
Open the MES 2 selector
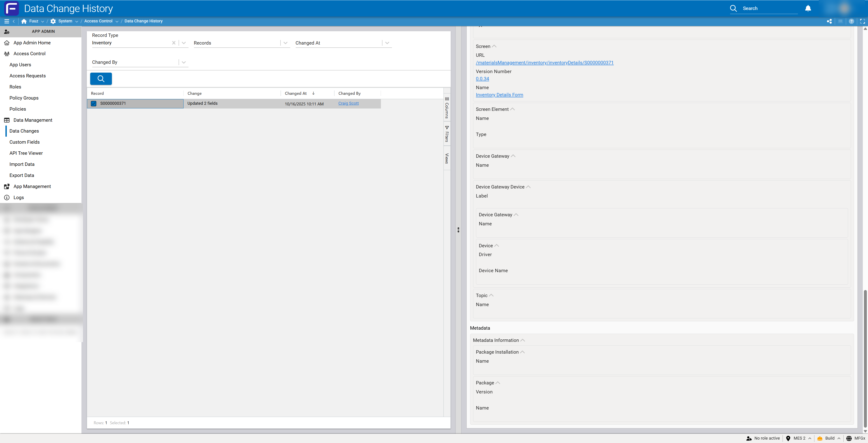[802, 438]
